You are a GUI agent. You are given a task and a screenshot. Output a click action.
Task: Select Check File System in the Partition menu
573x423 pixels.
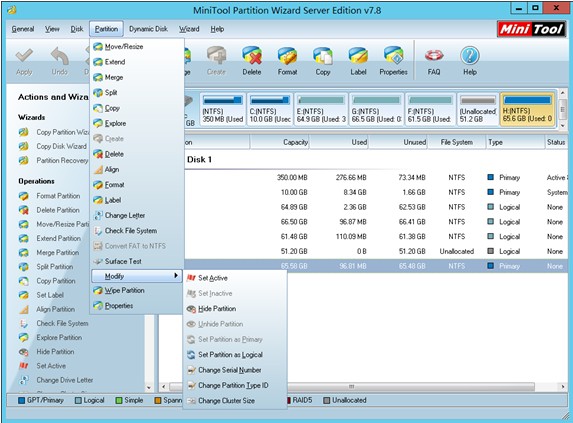pos(137,230)
